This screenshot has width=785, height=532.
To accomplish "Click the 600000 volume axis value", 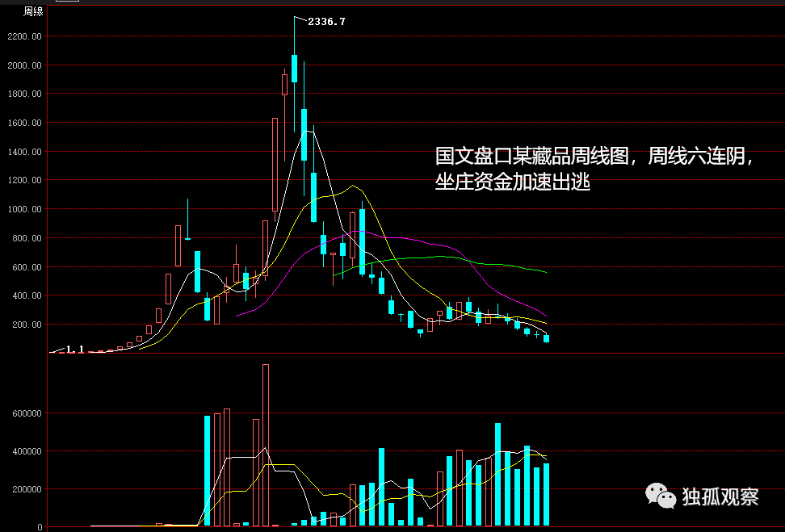I will point(27,413).
